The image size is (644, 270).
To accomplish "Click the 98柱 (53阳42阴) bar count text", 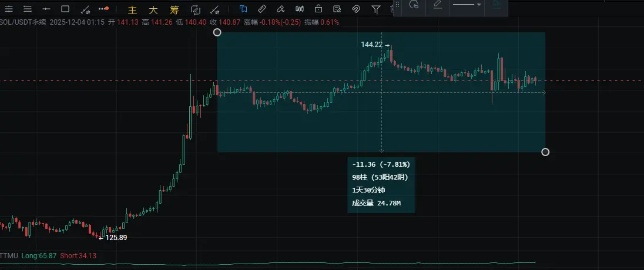I will 380,177.
